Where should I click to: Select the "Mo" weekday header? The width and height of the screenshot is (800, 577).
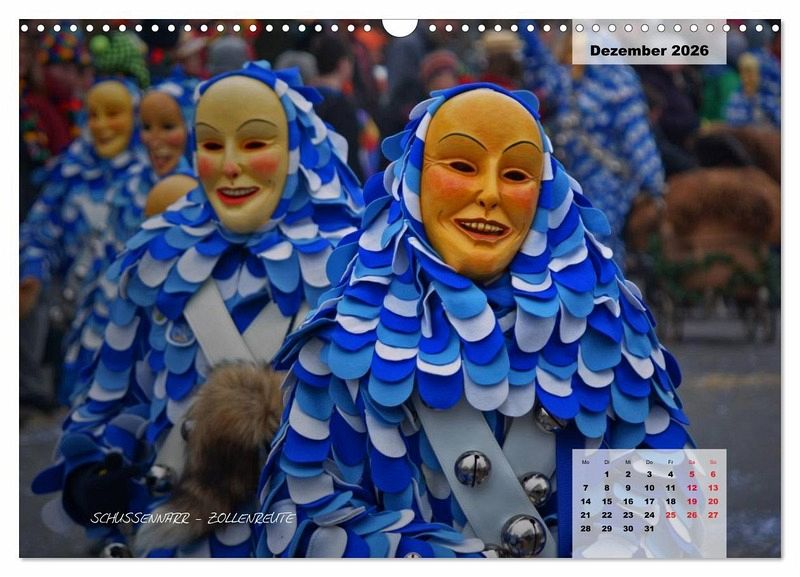tap(586, 462)
